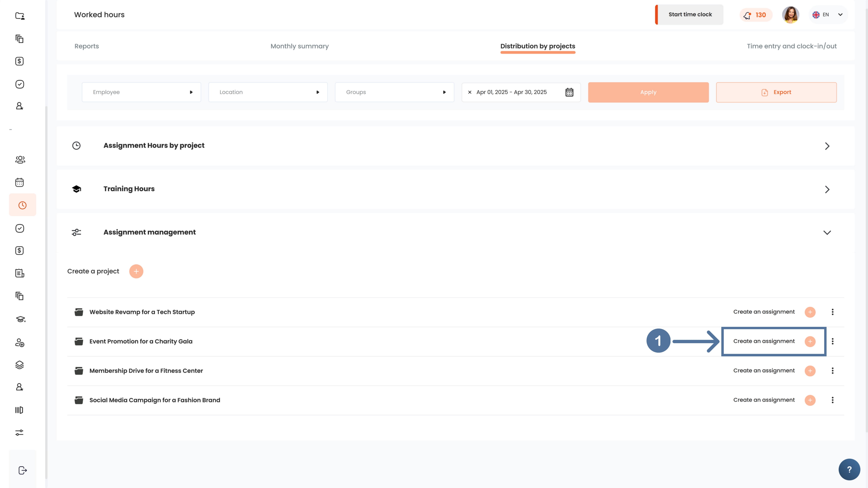
Task: Collapse the Assignment management section chevron
Action: point(827,233)
